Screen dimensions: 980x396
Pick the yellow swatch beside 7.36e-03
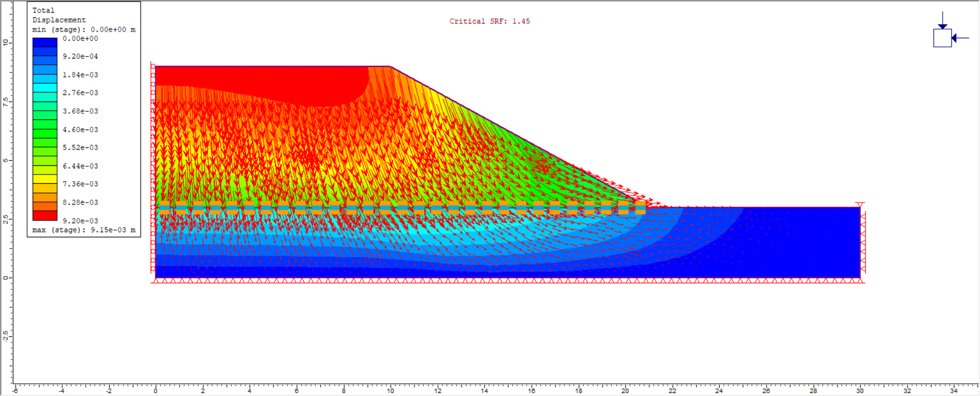pos(45,179)
